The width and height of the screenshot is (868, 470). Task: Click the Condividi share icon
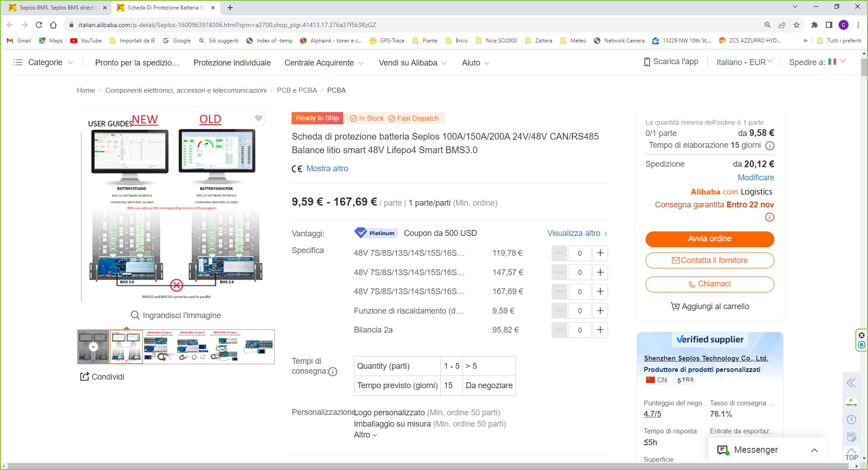[x=85, y=376]
